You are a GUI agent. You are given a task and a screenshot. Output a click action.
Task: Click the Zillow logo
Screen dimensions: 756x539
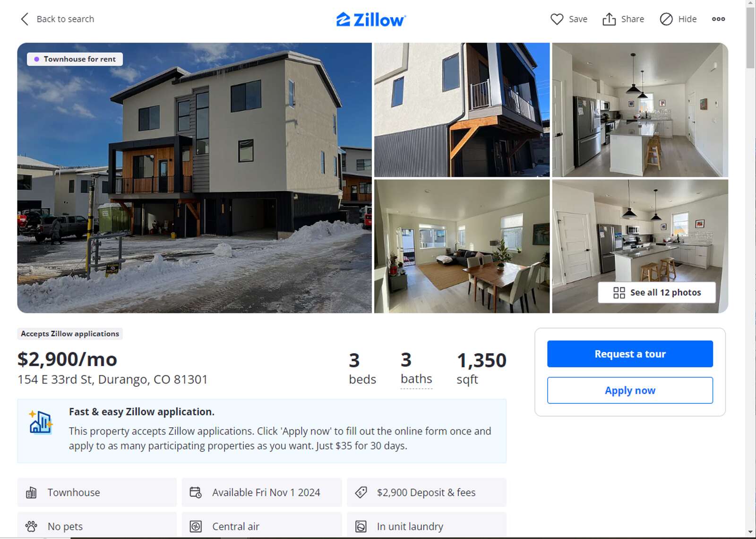pyautogui.click(x=371, y=19)
